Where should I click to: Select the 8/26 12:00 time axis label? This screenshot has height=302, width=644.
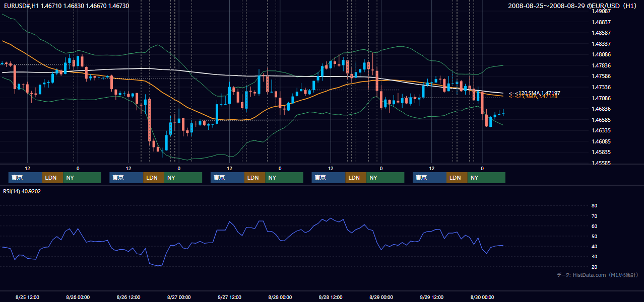point(128,297)
